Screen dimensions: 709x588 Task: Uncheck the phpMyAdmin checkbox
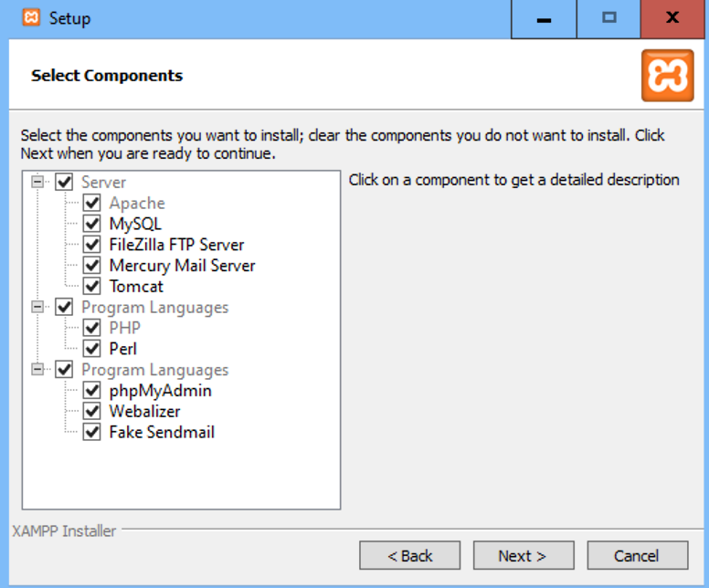(91, 390)
